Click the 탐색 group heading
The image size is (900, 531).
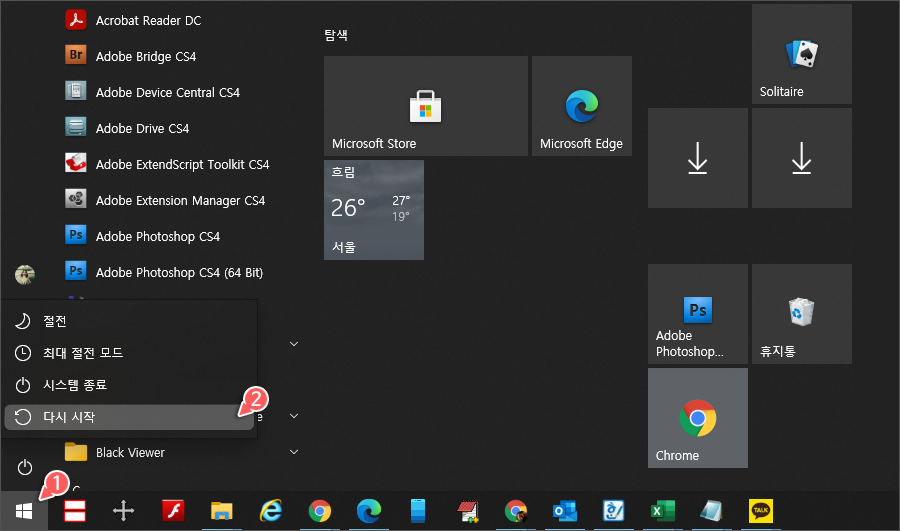(x=336, y=35)
